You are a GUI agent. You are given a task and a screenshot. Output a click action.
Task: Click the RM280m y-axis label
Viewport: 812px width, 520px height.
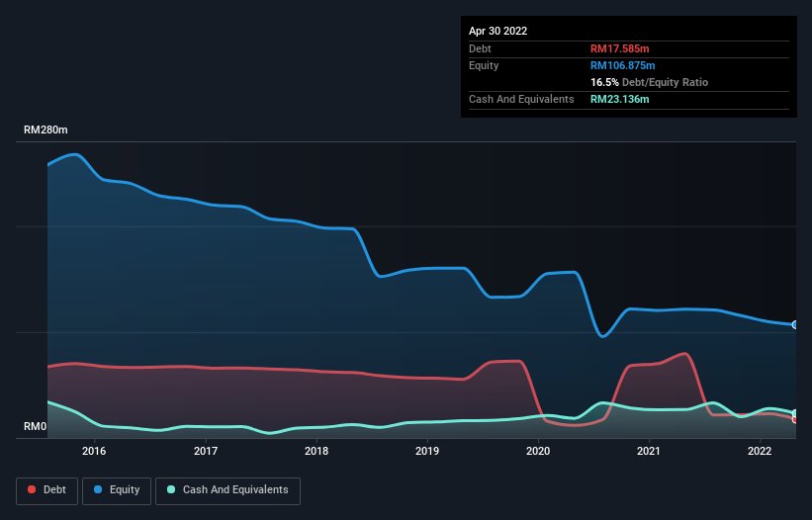click(x=45, y=130)
